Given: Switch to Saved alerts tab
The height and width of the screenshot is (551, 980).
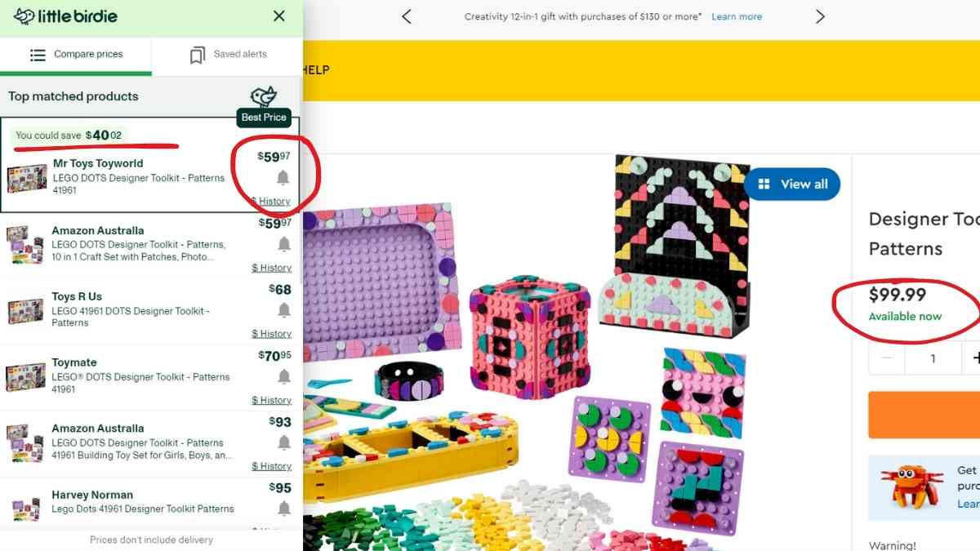Looking at the screenshot, I should (x=228, y=55).
